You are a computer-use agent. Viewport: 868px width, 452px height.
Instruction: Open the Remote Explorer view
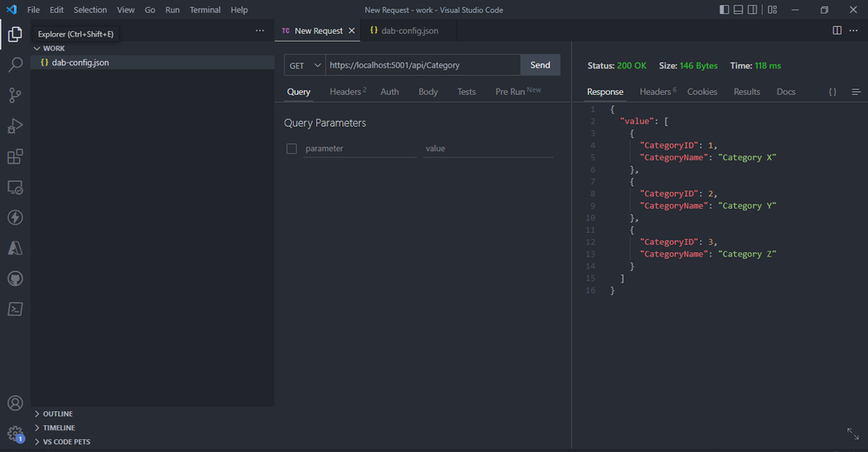(x=15, y=187)
